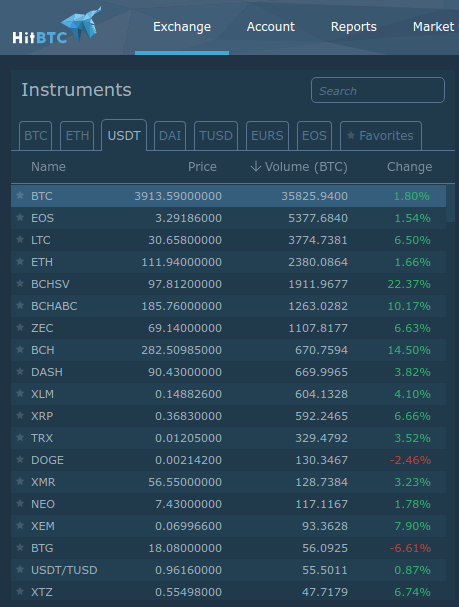
Task: Star the LTC row
Action: (20, 240)
